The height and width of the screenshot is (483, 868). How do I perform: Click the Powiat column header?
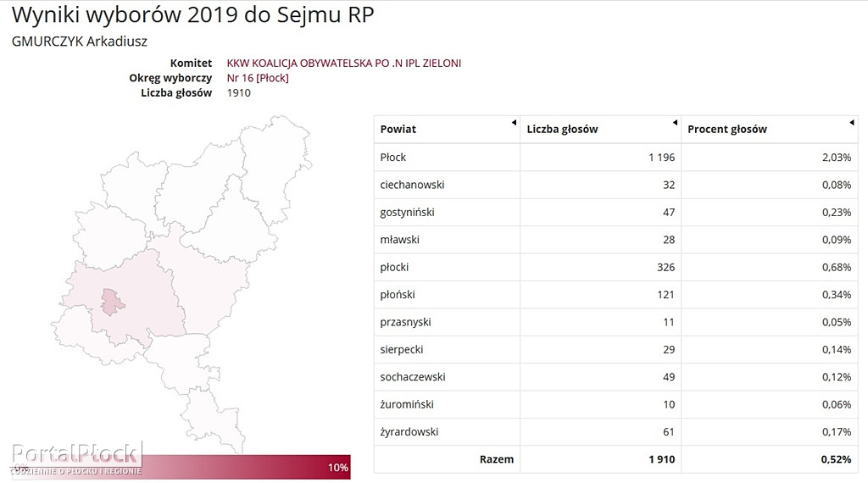(447, 130)
